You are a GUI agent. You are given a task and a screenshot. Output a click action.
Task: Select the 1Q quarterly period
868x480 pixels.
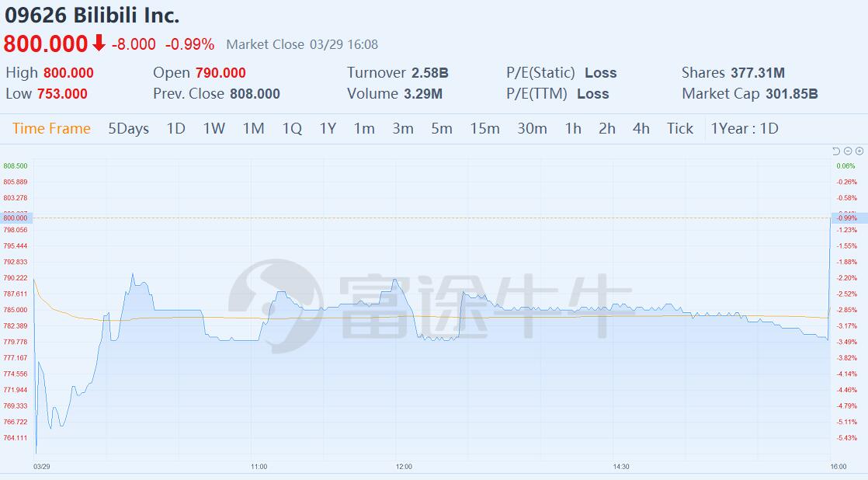292,128
